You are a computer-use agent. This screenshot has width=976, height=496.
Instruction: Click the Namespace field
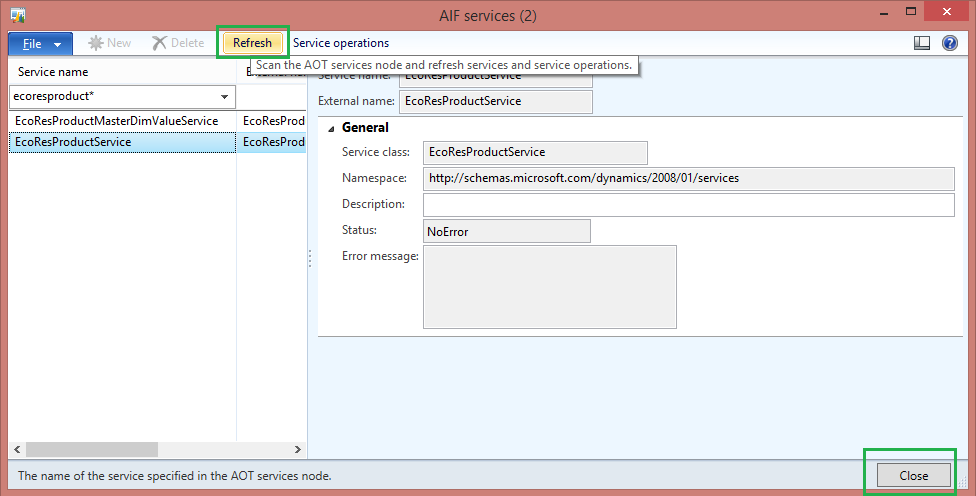pyautogui.click(x=688, y=179)
